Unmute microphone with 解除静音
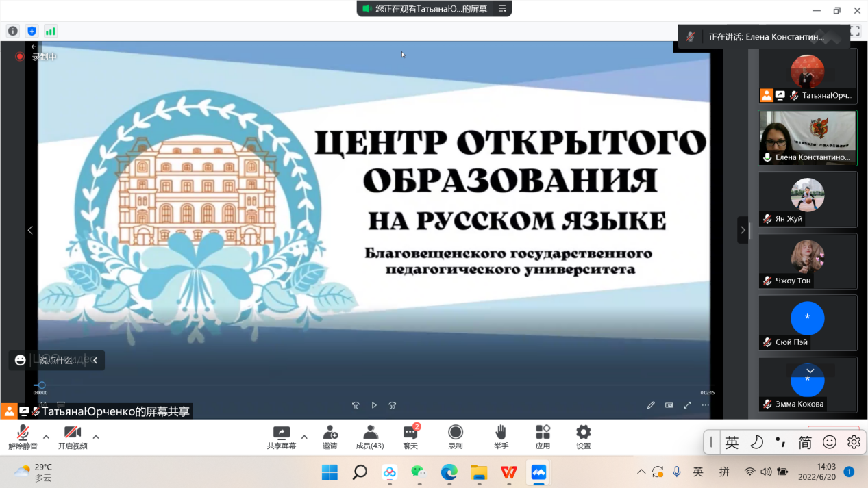868x488 pixels. point(23,437)
